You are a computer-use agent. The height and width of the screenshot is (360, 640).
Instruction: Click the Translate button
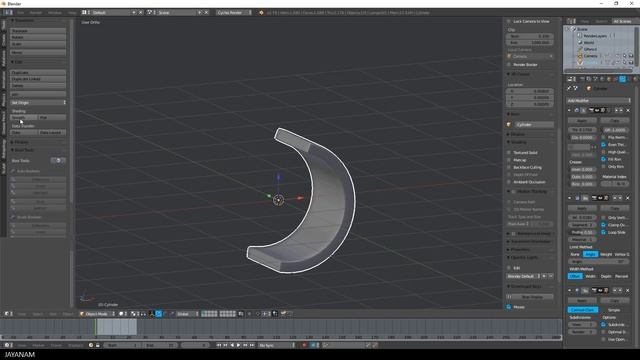38,31
